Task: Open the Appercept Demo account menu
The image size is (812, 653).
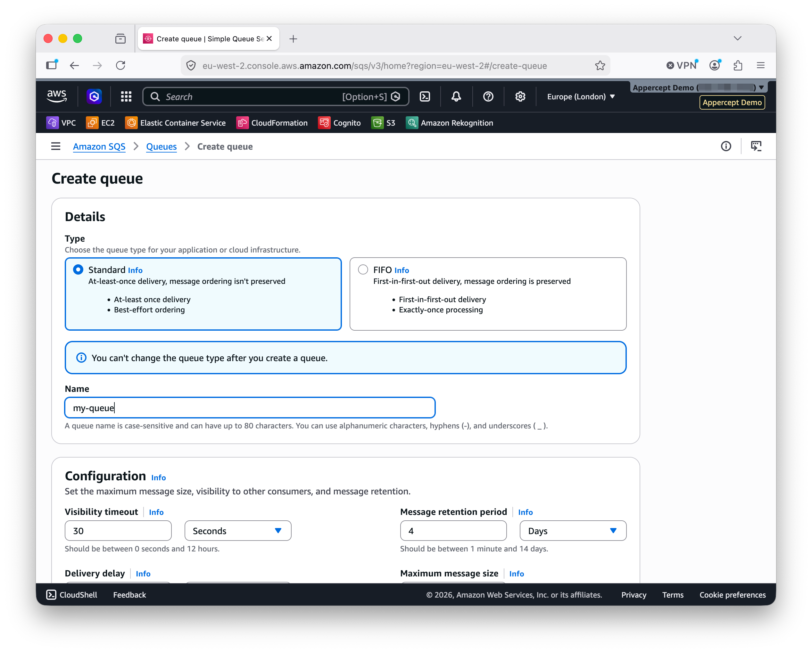Action: [698, 87]
